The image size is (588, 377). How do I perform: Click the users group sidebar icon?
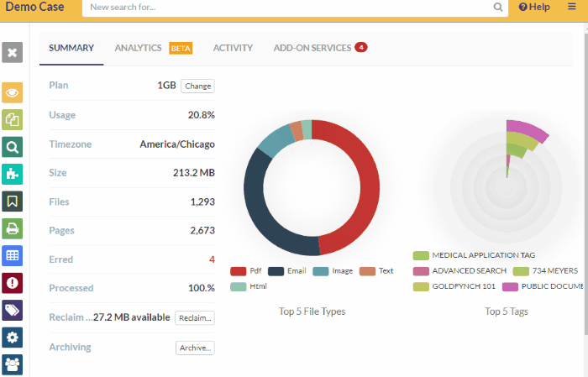(x=13, y=364)
